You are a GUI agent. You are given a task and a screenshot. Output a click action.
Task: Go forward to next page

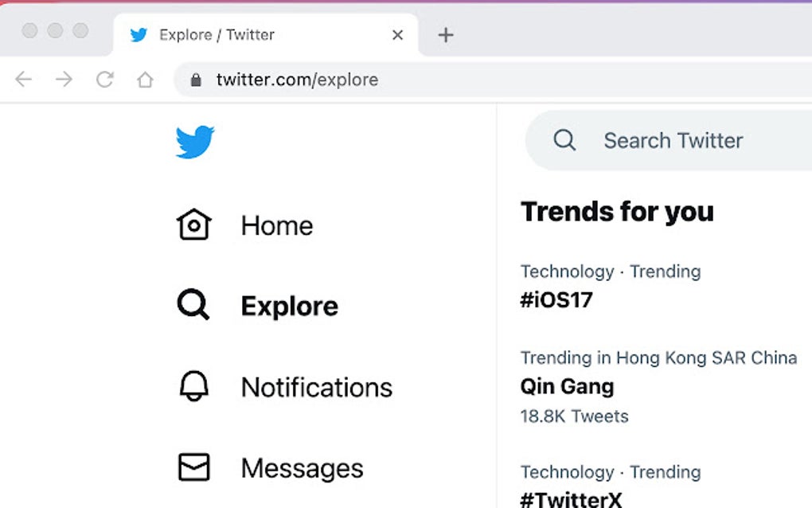click(x=64, y=80)
